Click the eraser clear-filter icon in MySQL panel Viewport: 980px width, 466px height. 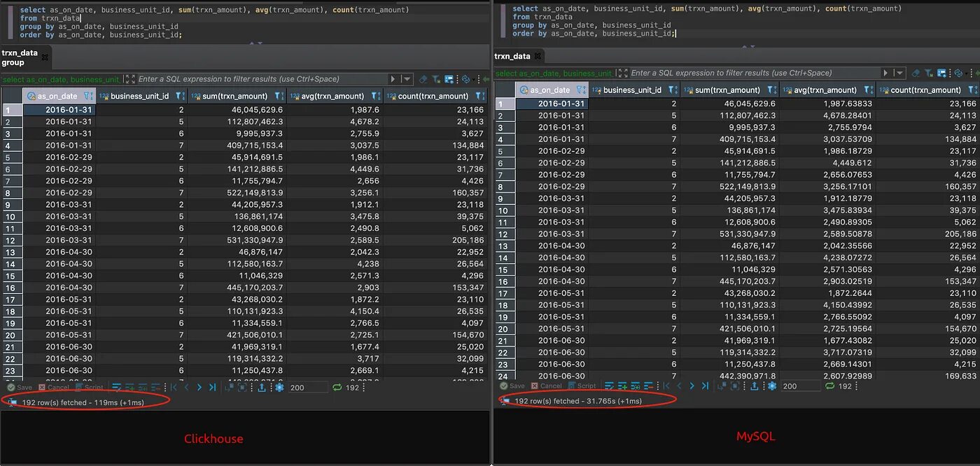pos(916,73)
